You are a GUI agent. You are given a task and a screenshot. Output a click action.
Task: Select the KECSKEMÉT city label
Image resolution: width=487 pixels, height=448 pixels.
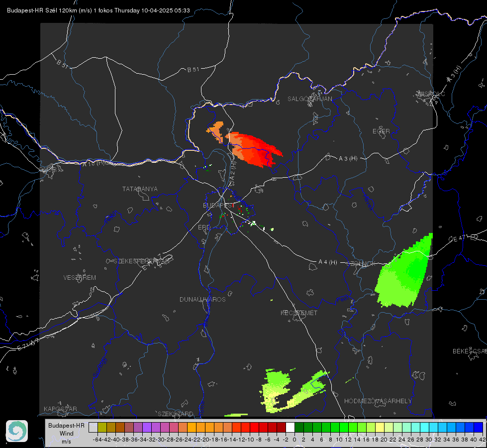click(299, 313)
